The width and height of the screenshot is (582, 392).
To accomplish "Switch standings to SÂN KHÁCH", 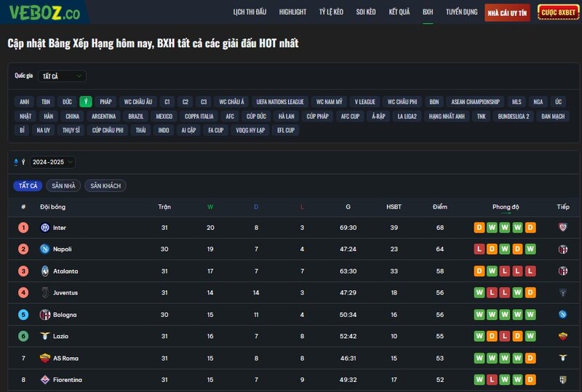I will point(105,186).
